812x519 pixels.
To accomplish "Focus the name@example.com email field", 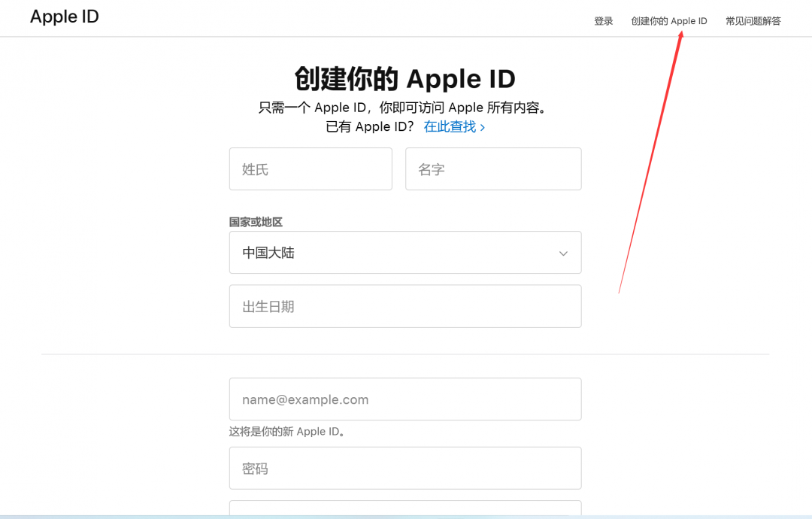I will (x=405, y=399).
